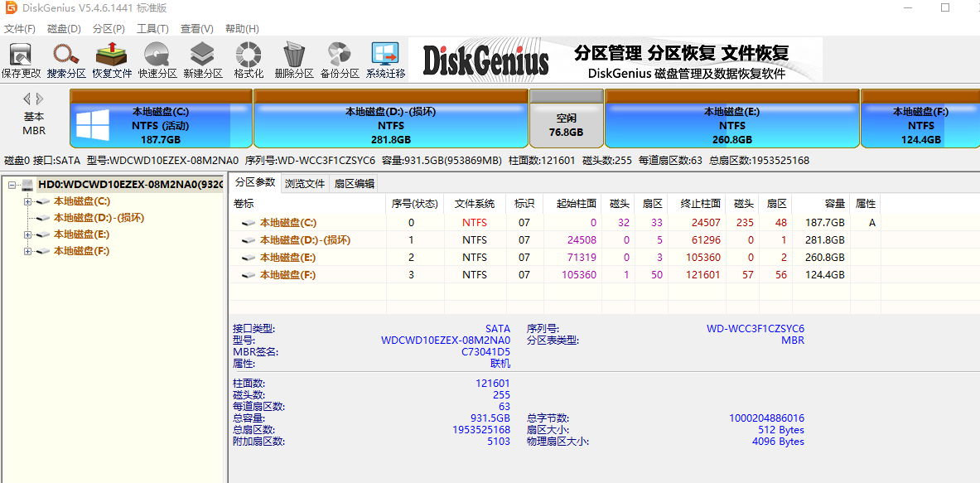Select 本地磁盘(D:)-(损坏) in the left tree
This screenshot has width=980, height=483.
point(99,218)
